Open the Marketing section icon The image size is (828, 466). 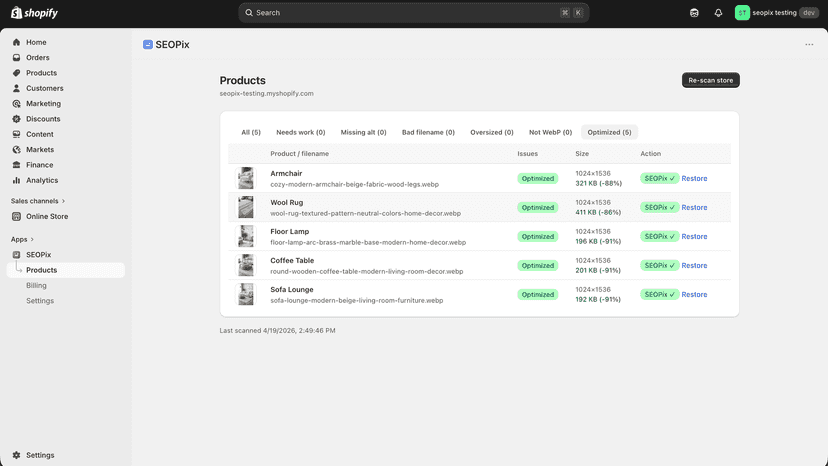click(16, 104)
